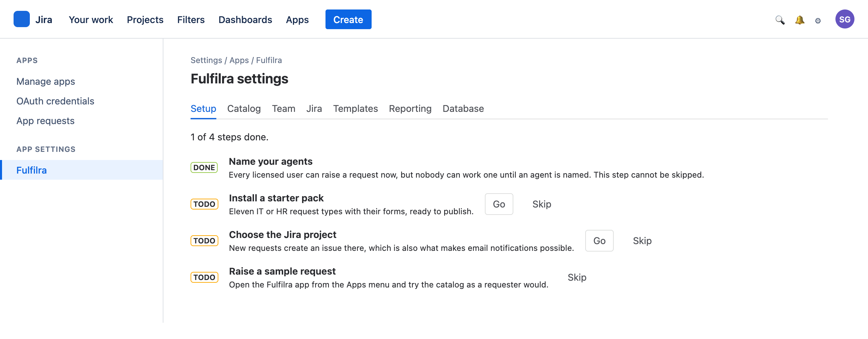868x339 pixels.
Task: Switch to the Reporting tab
Action: pyautogui.click(x=410, y=109)
